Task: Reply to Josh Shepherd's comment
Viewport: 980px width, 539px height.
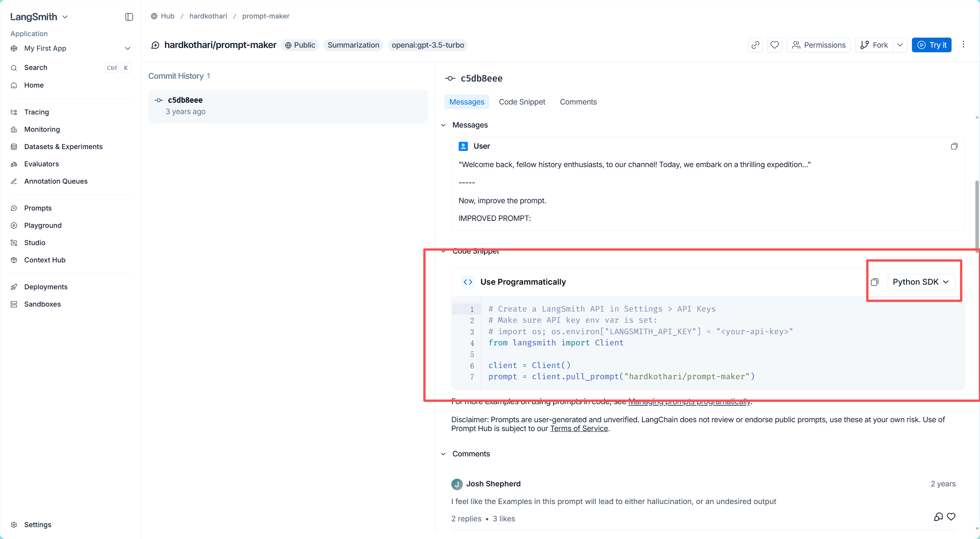Action: tap(938, 517)
